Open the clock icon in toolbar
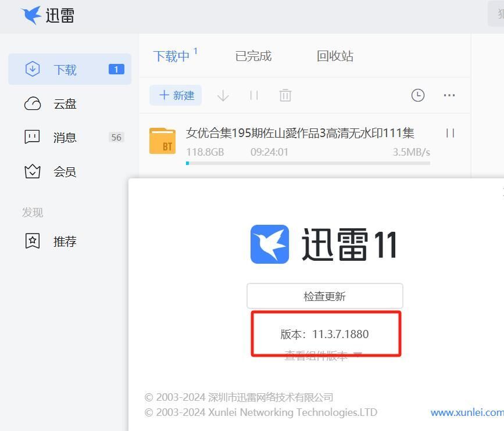 pos(417,95)
